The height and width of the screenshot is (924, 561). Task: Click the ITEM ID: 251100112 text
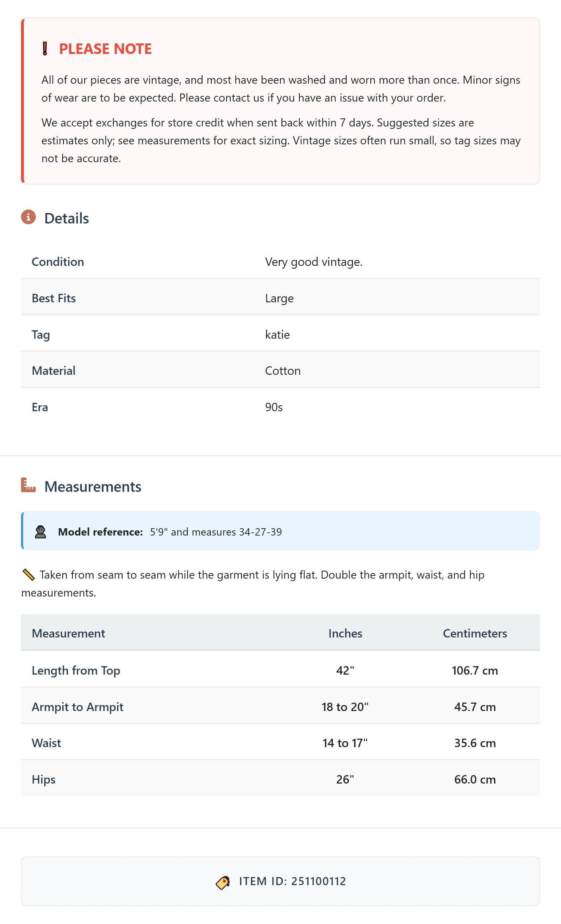click(292, 881)
